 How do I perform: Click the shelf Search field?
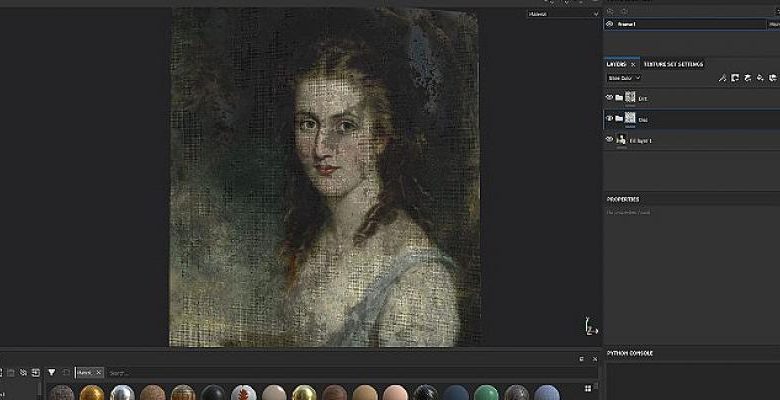[348, 373]
